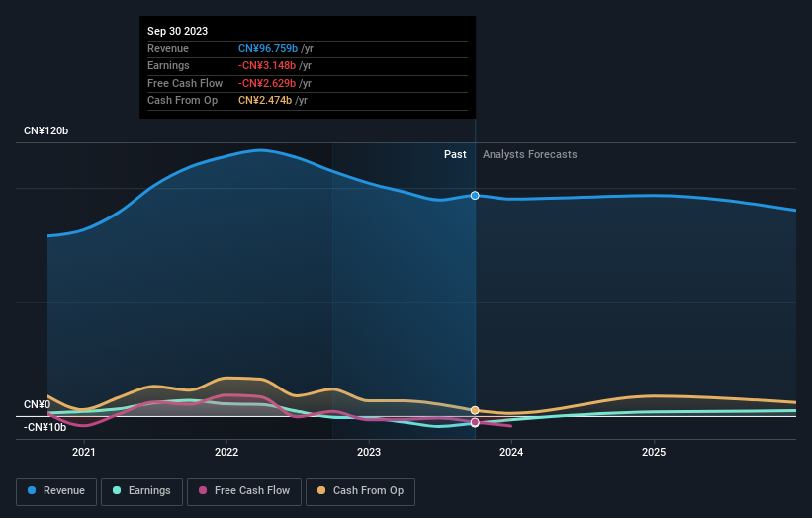Click the orange Cash From Op legend dot
The height and width of the screenshot is (518, 812).
tap(321, 490)
